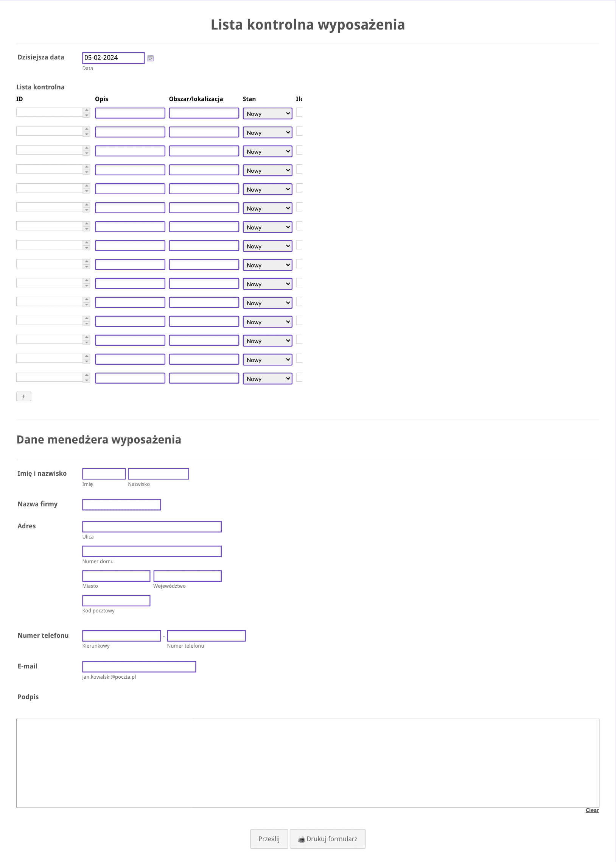Focus the Dzisiejsza data date field

point(114,58)
